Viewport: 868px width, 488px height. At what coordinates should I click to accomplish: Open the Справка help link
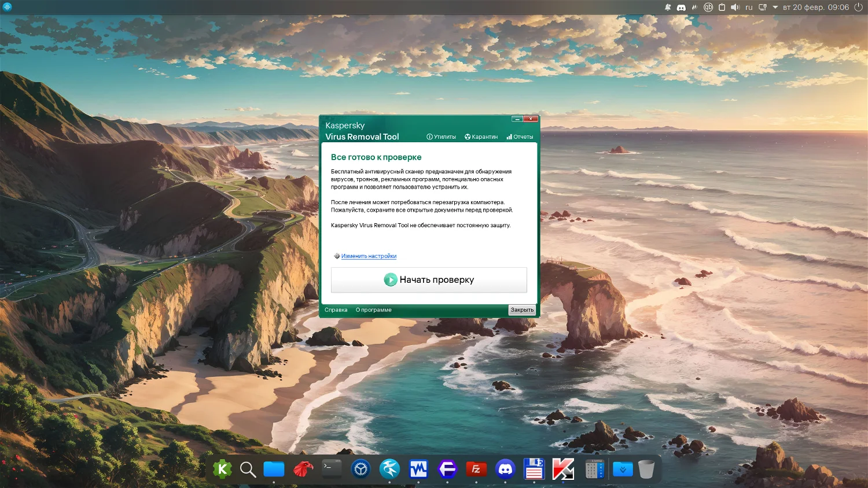click(x=336, y=310)
